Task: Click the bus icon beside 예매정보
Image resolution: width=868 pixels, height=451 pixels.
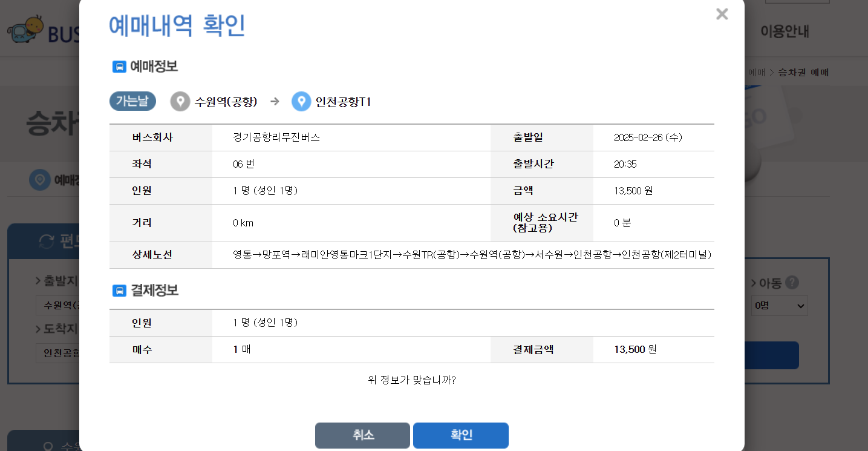Action: [x=119, y=67]
